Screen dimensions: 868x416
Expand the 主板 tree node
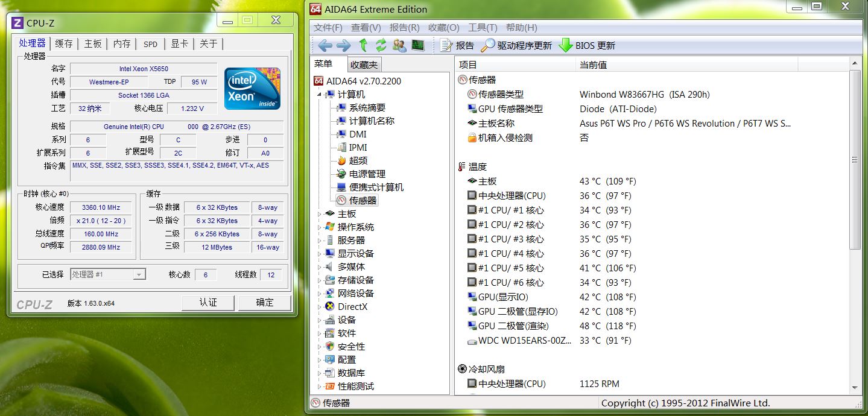pyautogui.click(x=320, y=213)
